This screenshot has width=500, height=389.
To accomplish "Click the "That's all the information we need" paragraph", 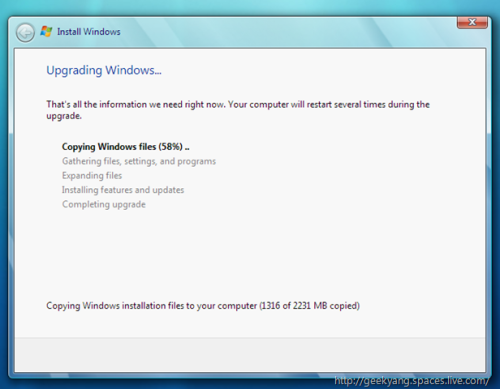I will click(238, 110).
